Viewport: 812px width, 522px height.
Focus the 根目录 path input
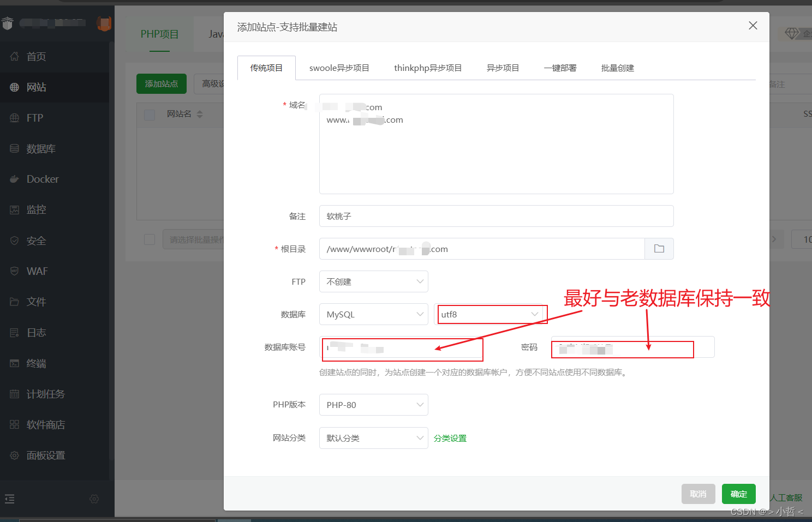482,249
